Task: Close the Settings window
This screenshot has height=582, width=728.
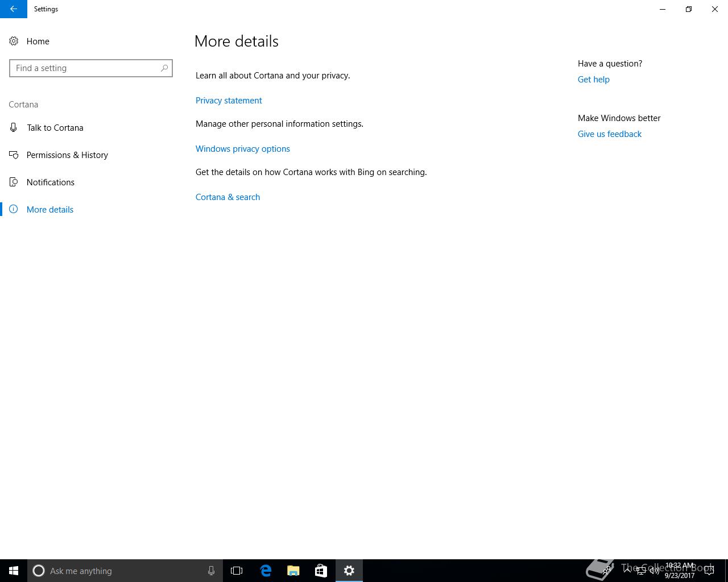Action: click(715, 9)
